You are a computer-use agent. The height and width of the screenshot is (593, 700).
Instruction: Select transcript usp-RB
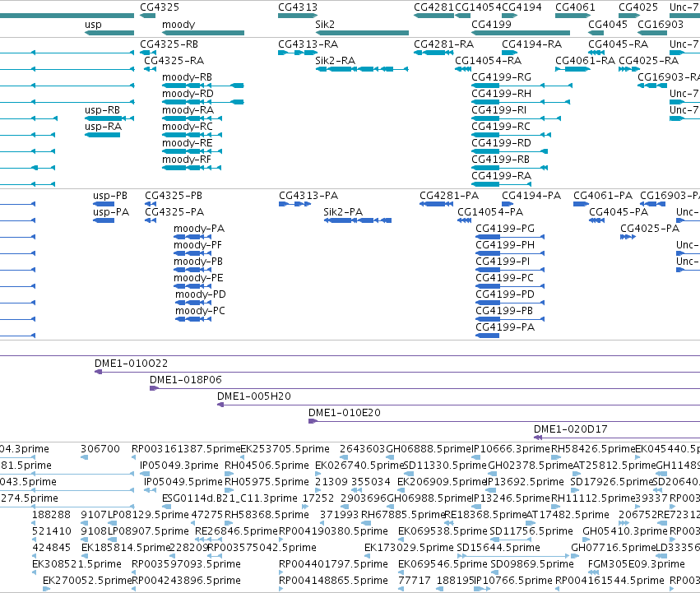point(102,110)
